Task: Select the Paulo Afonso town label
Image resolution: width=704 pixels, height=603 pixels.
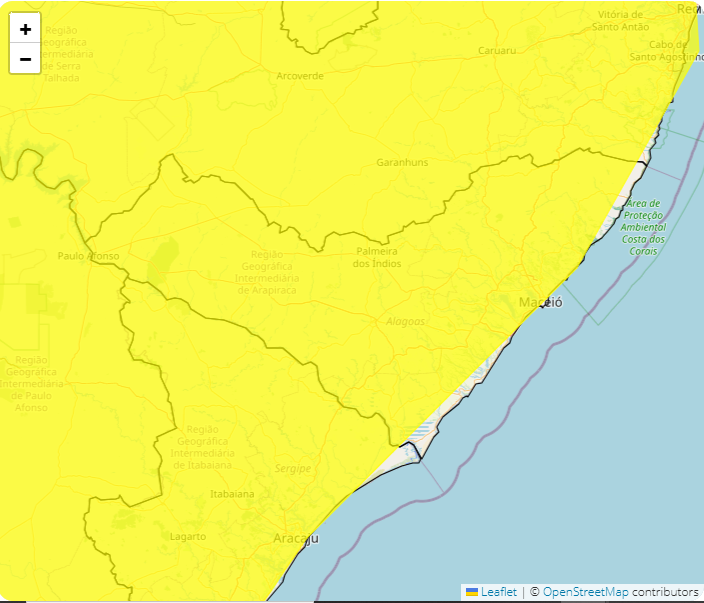Action: pos(88,256)
